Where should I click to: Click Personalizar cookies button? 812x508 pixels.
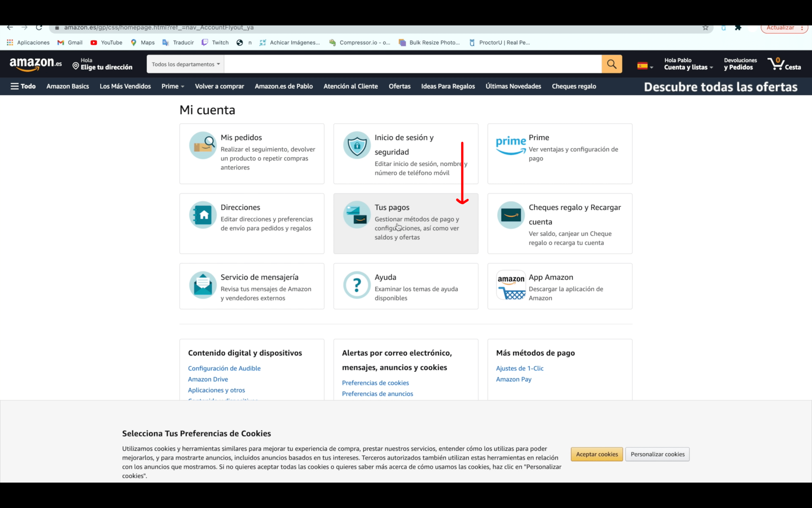click(x=658, y=454)
